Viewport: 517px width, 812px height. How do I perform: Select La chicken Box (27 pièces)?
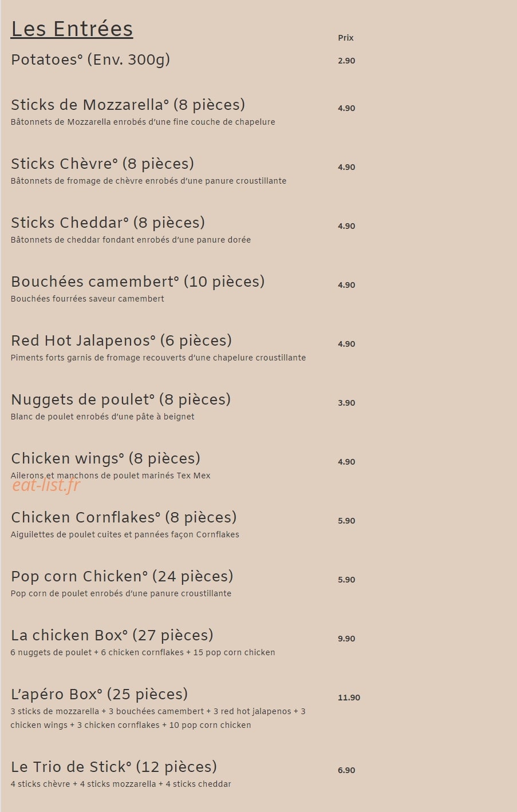click(x=112, y=635)
